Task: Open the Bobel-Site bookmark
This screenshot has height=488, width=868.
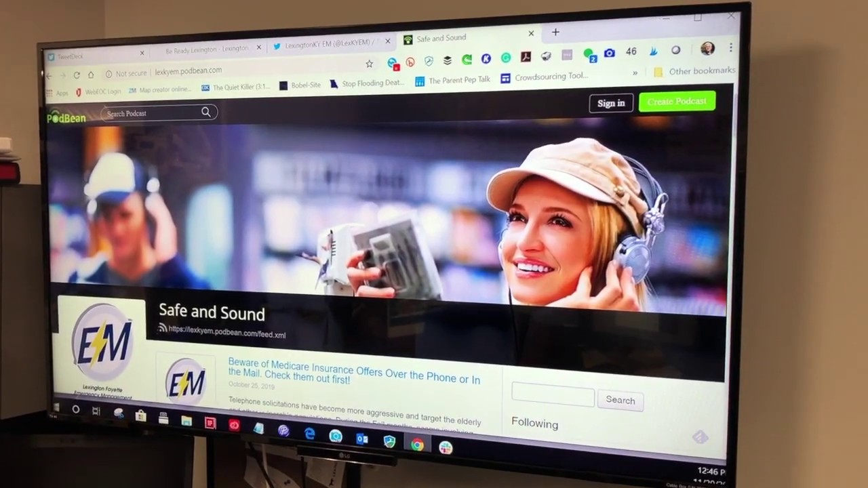Action: pyautogui.click(x=300, y=85)
